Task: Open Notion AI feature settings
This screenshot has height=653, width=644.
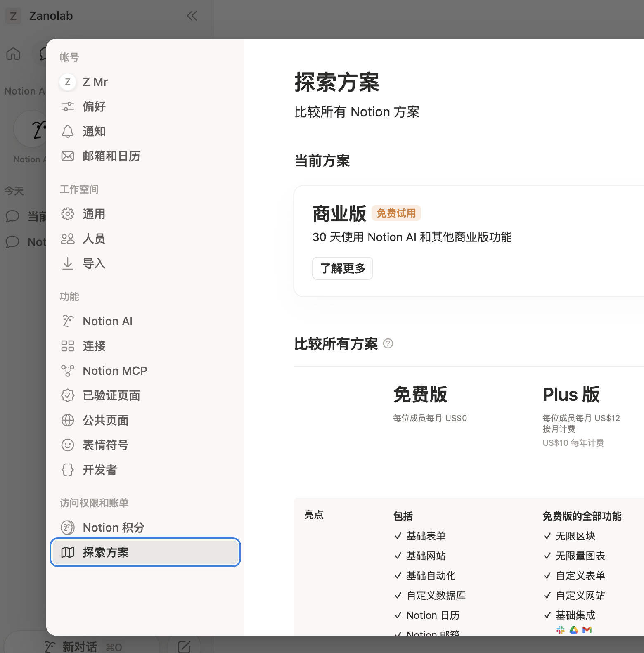Action: click(145, 321)
